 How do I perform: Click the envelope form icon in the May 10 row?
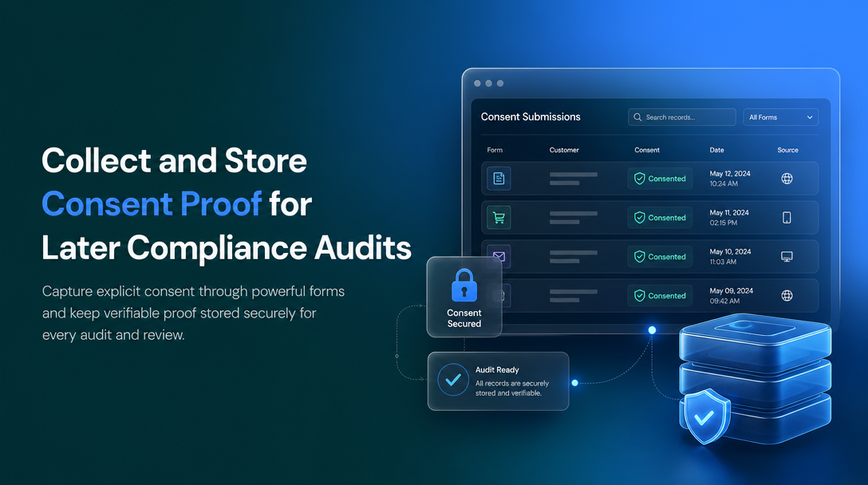[x=499, y=256]
